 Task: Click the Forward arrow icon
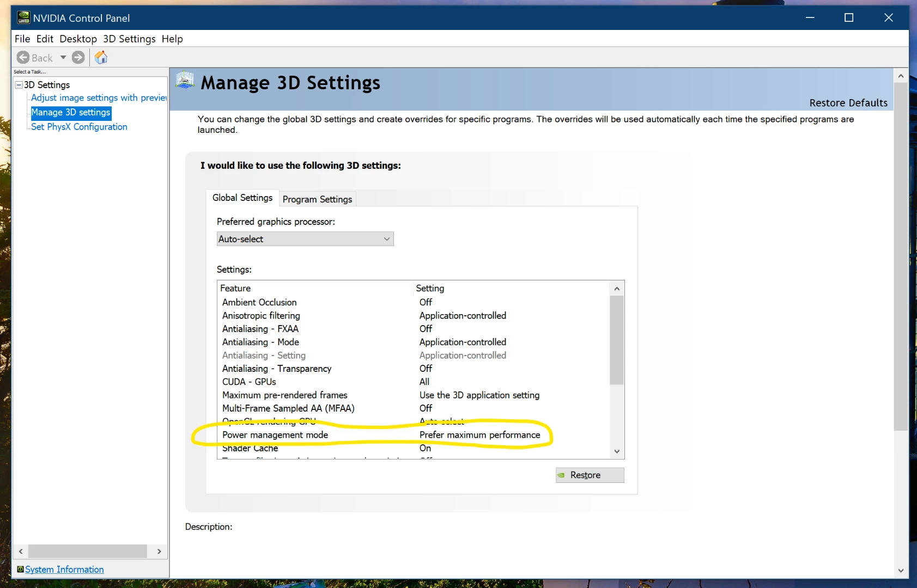point(78,57)
